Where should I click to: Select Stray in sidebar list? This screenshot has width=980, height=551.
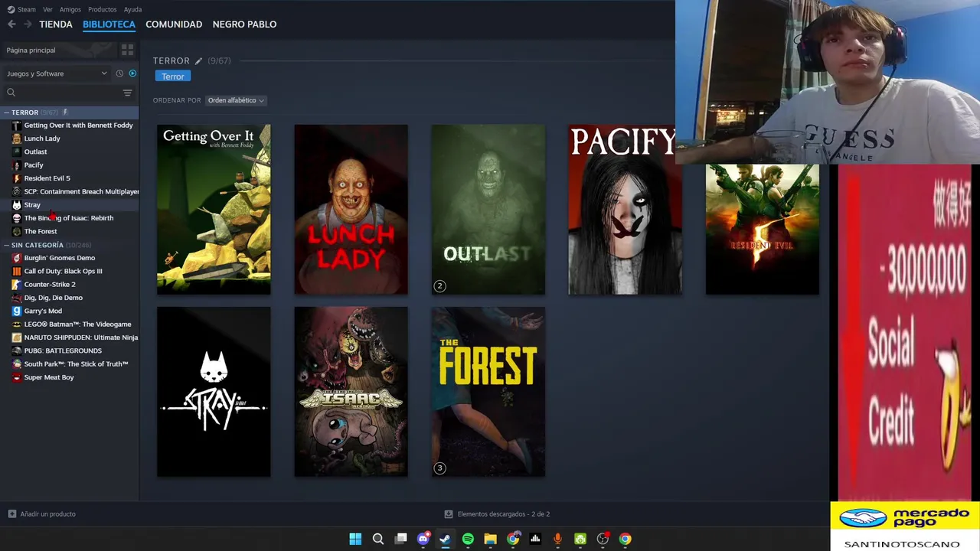tap(70, 205)
